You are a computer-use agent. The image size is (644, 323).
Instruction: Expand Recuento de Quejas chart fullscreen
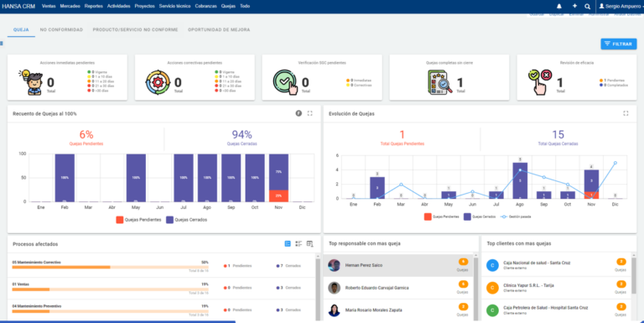coord(310,113)
